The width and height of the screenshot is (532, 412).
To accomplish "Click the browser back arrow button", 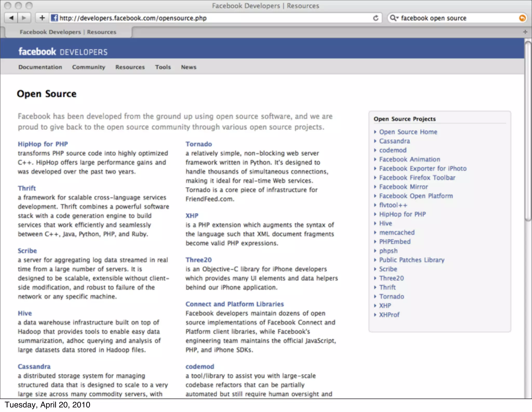I will (11, 18).
